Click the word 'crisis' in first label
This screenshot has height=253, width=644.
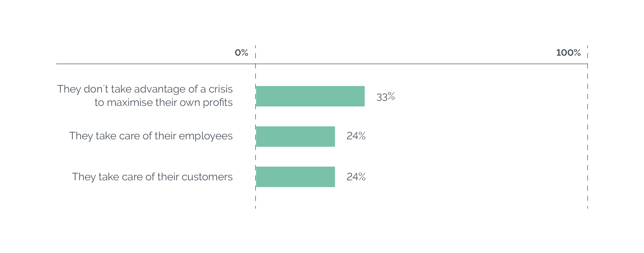pos(220,89)
